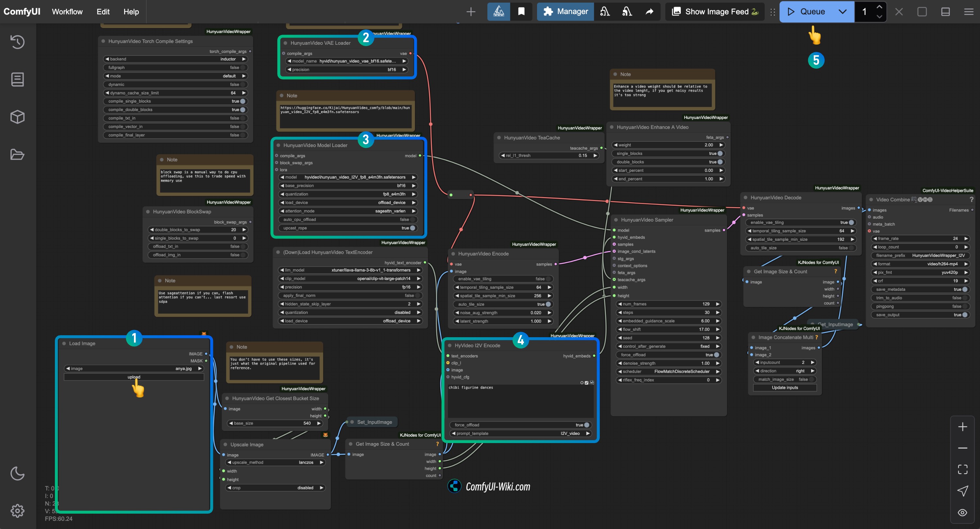Screen dimensions: 980x529
Task: Collapse the Load Image node dot
Action: pyautogui.click(x=64, y=343)
